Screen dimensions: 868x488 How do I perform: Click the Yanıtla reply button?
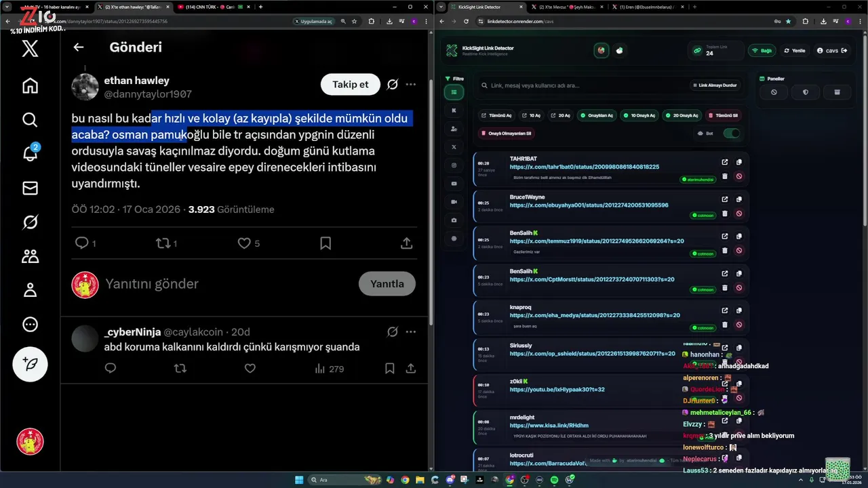pyautogui.click(x=387, y=284)
